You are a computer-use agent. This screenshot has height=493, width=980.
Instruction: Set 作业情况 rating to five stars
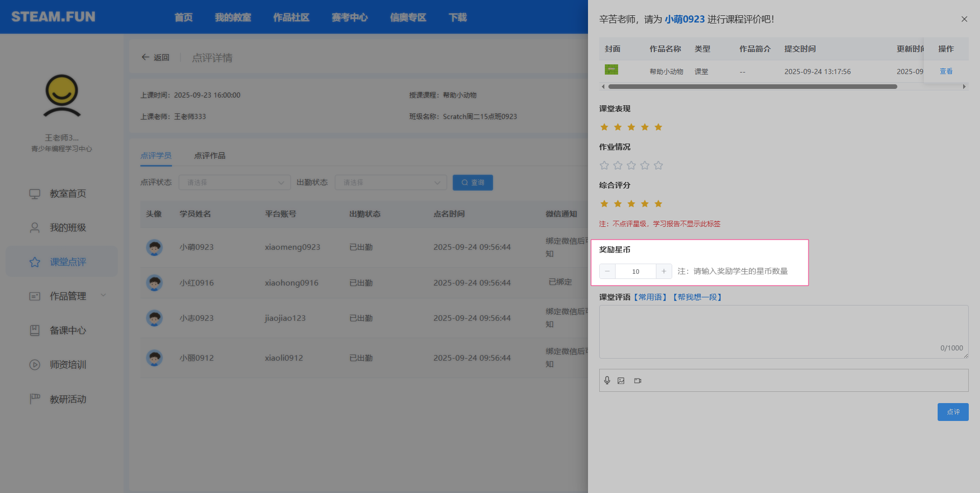(658, 166)
